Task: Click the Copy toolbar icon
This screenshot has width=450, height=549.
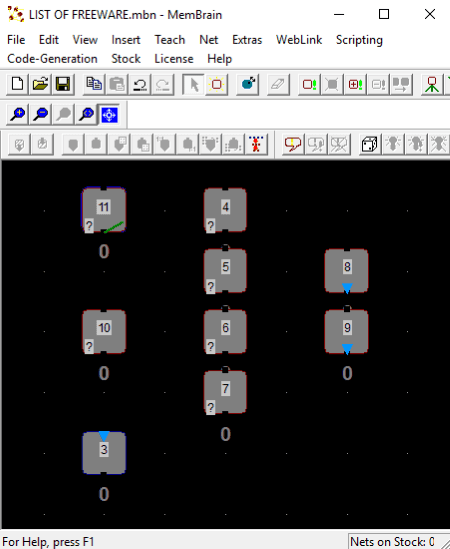Action: tap(94, 84)
